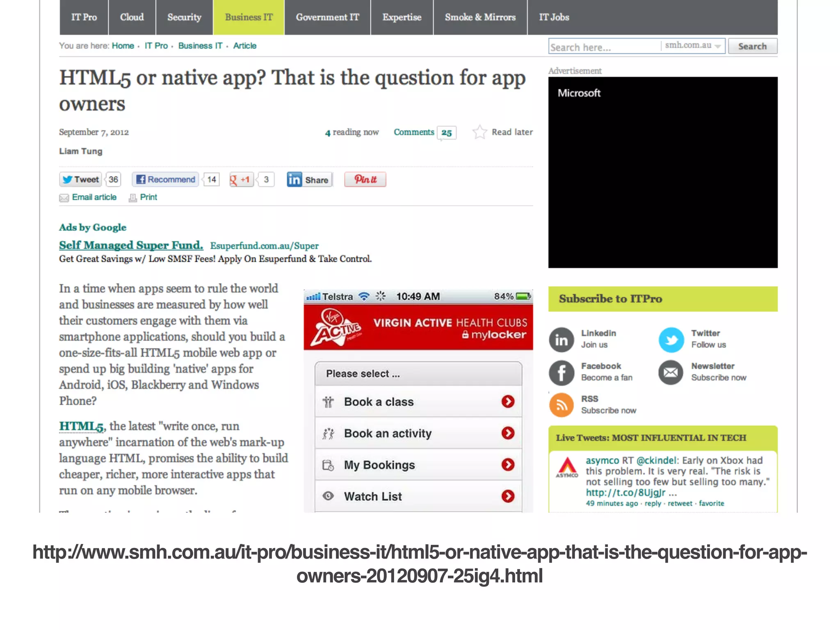Click the Twitter bird round icon

[671, 340]
